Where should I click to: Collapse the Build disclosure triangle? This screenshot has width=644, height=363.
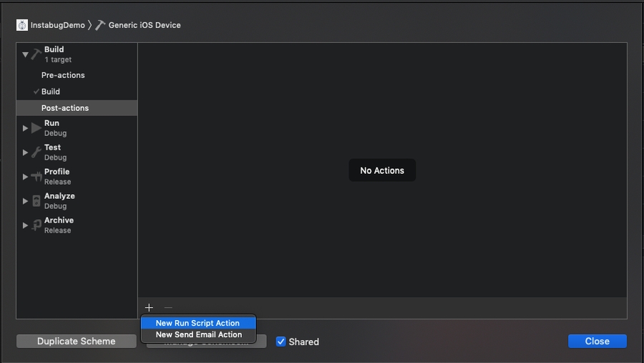[x=25, y=54]
